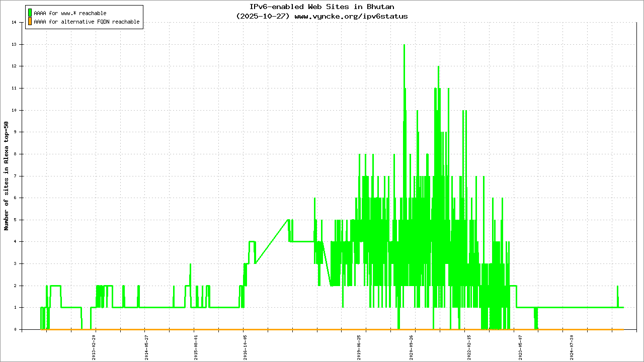Image resolution: width=644 pixels, height=362 pixels.
Task: Click the orange legend color swatch
Action: tap(30, 22)
